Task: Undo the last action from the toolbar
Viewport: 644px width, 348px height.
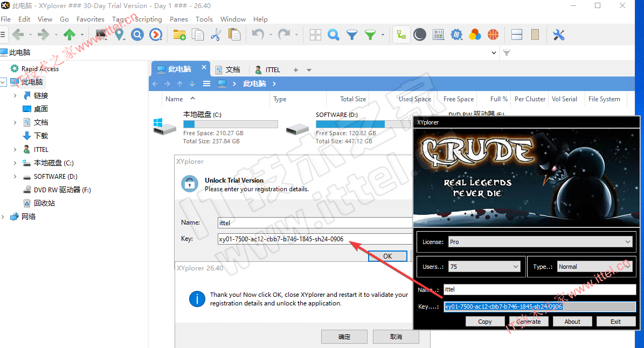Action: [257, 34]
